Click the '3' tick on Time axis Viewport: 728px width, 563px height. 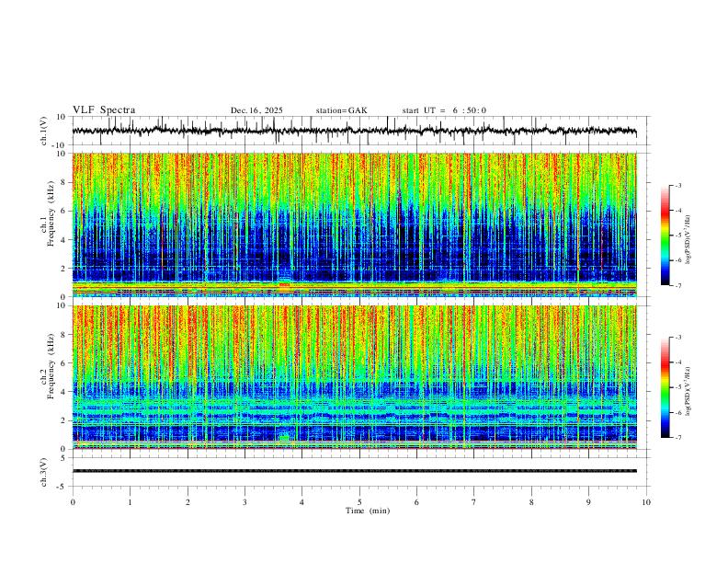pos(245,502)
